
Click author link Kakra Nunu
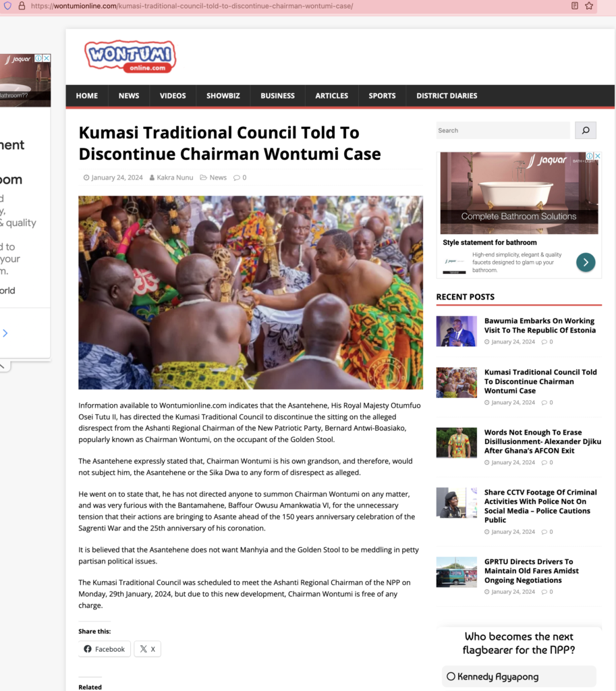pos(175,177)
